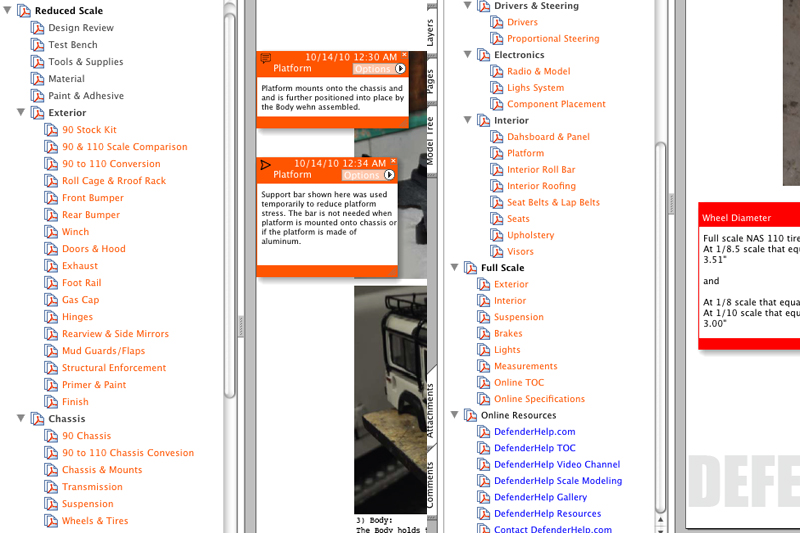The height and width of the screenshot is (533, 800).
Task: Click the bookmark icon next to Visors
Action: coord(496,251)
